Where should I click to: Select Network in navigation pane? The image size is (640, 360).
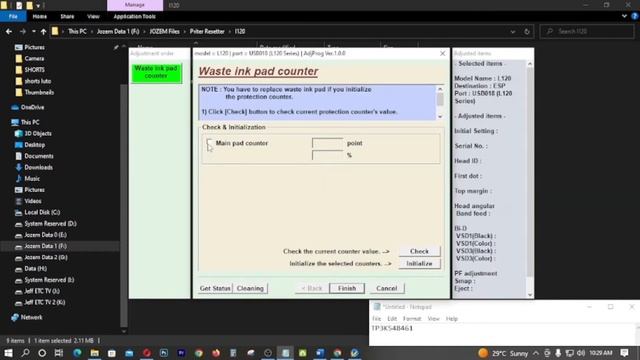(31, 317)
